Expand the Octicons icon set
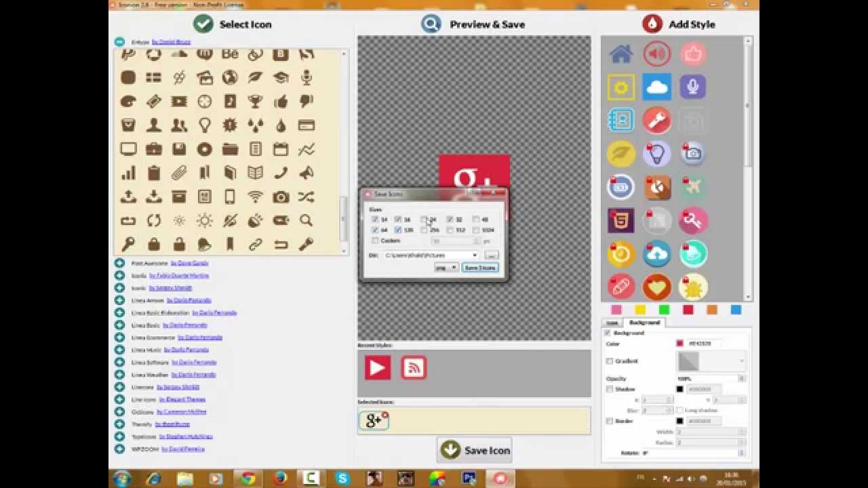The height and width of the screenshot is (488, 868). click(119, 411)
